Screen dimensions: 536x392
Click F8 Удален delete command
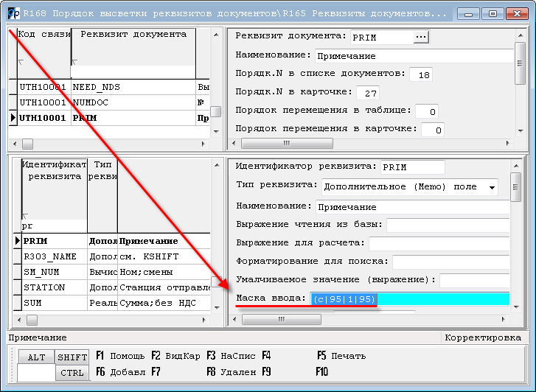(x=231, y=372)
